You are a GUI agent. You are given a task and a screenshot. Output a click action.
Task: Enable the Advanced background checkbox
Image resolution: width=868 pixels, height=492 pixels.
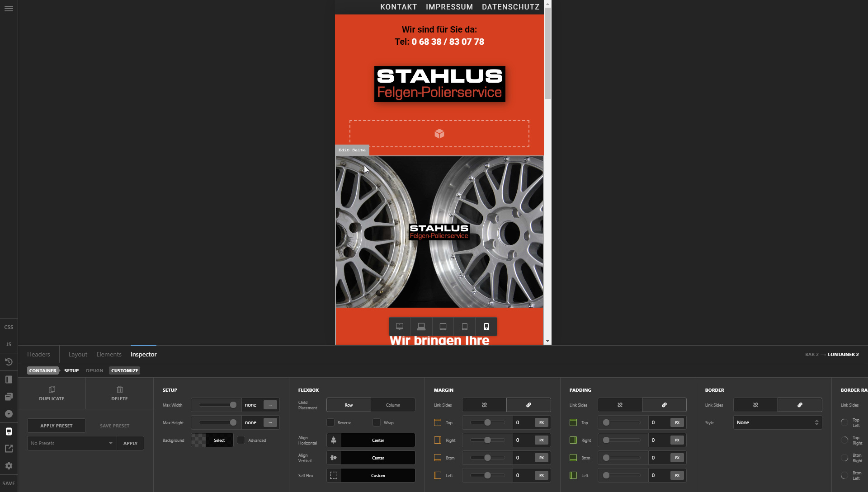(241, 440)
